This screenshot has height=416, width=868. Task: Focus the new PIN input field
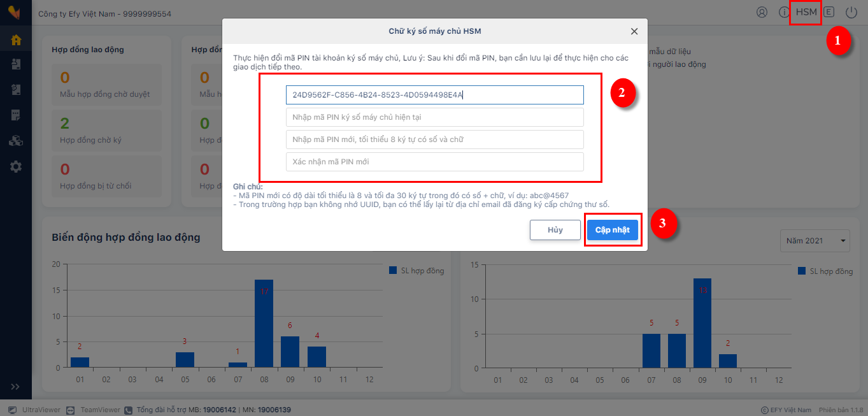pyautogui.click(x=435, y=140)
